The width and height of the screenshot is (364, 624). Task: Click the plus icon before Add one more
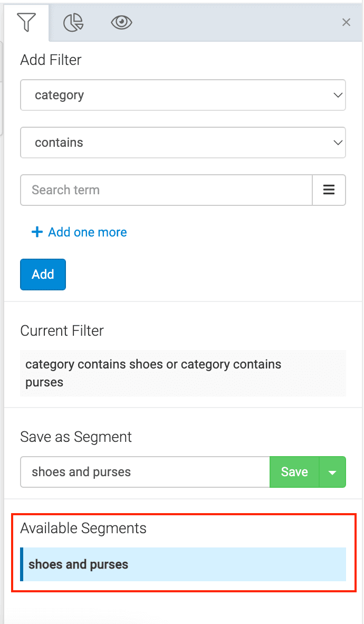click(37, 232)
